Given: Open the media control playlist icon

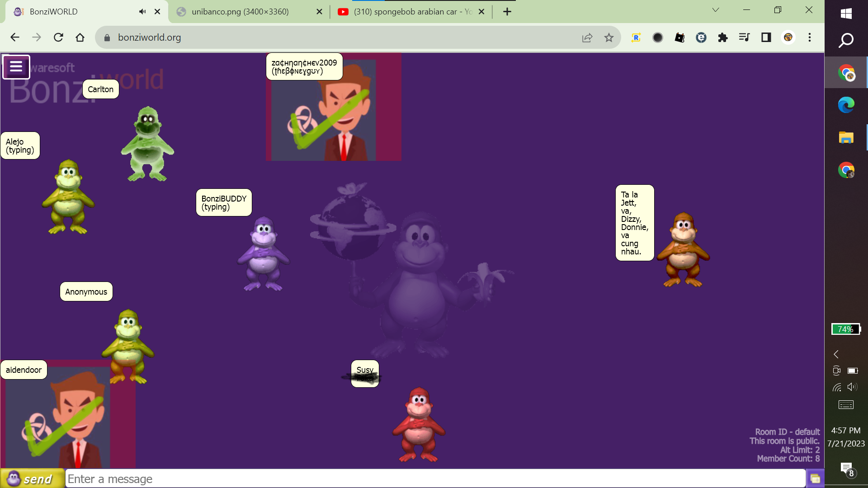Looking at the screenshot, I should pos(744,38).
